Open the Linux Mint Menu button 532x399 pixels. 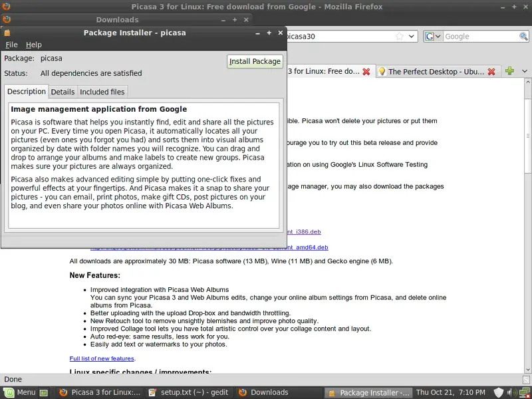[x=19, y=392]
